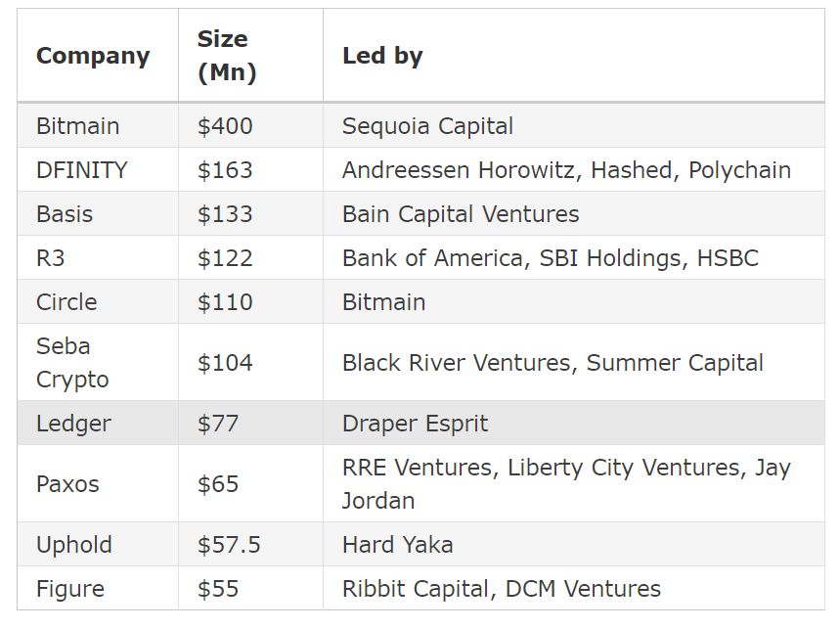This screenshot has width=840, height=629.
Task: Select the Bitmain company cell in first row
Action: click(x=78, y=126)
